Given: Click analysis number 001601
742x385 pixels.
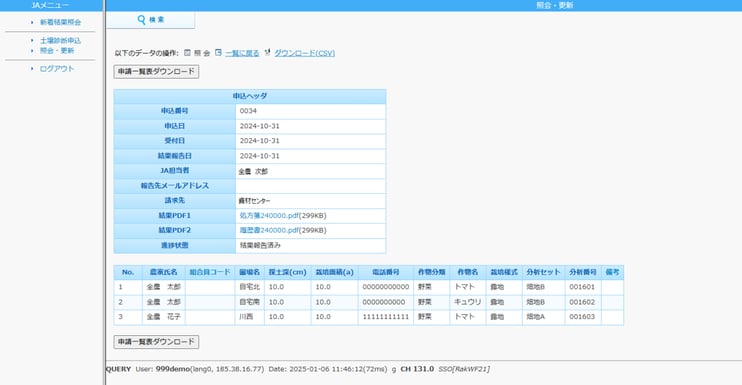Looking at the screenshot, I should [x=582, y=287].
